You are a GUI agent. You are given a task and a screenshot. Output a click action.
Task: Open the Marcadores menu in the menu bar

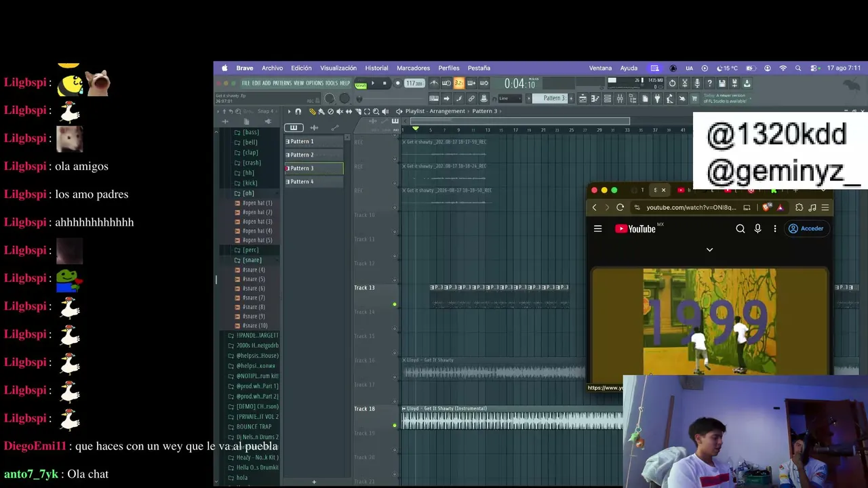point(413,68)
